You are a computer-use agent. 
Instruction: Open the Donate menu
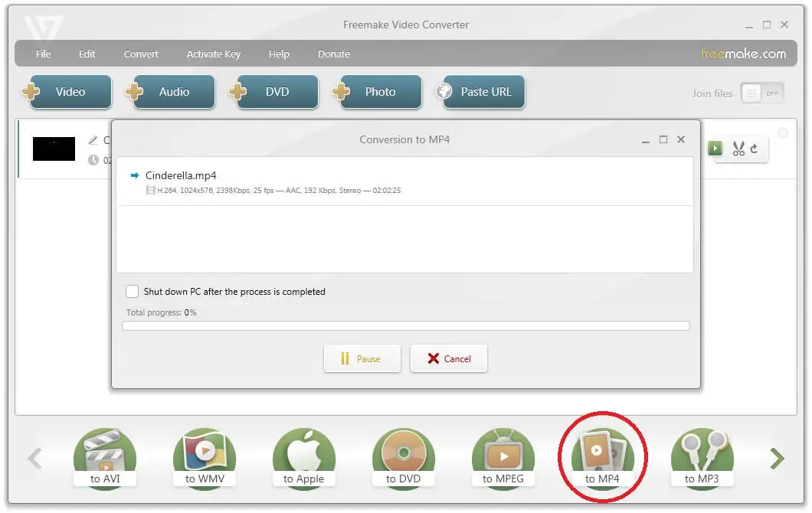pyautogui.click(x=333, y=54)
